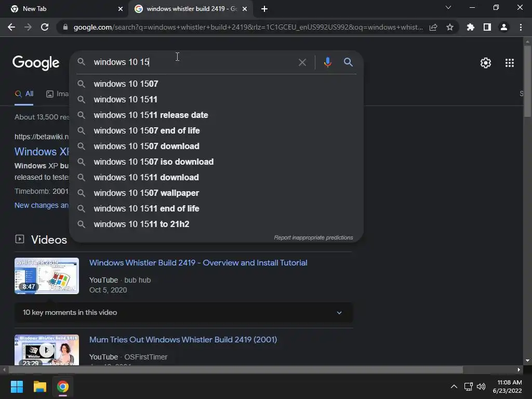Click the browser address bar URL
Image resolution: width=532 pixels, height=399 pixels.
tap(248, 27)
